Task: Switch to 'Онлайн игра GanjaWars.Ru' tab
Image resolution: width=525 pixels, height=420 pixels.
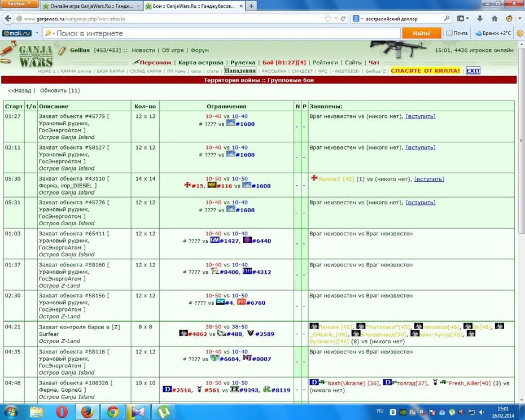Action: [x=91, y=6]
